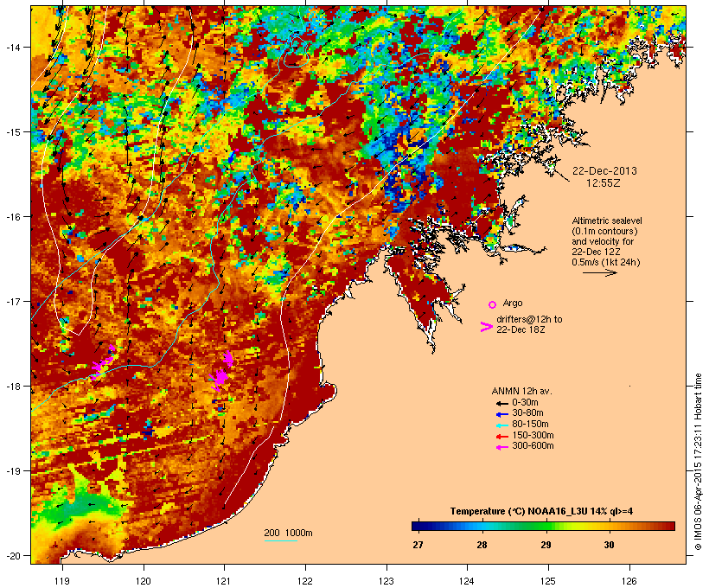Click the cyan isobath legend line sample
This screenshot has width=709, height=588.
[280, 540]
